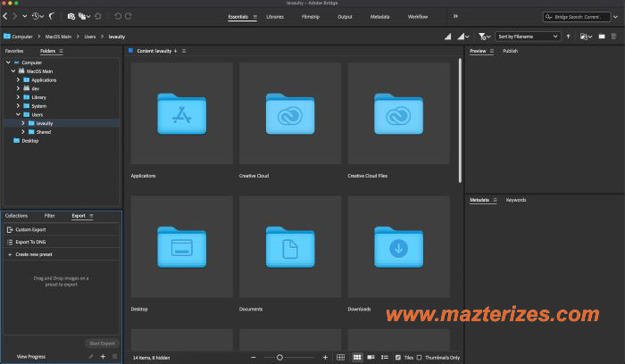Go back with the left arrow
This screenshot has width=625, height=364.
tap(5, 16)
